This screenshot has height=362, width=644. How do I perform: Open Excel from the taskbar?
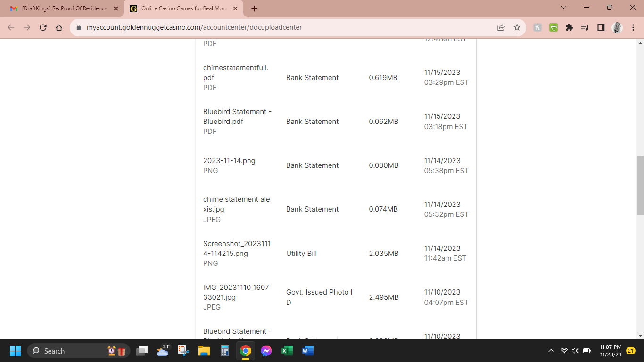(x=287, y=351)
